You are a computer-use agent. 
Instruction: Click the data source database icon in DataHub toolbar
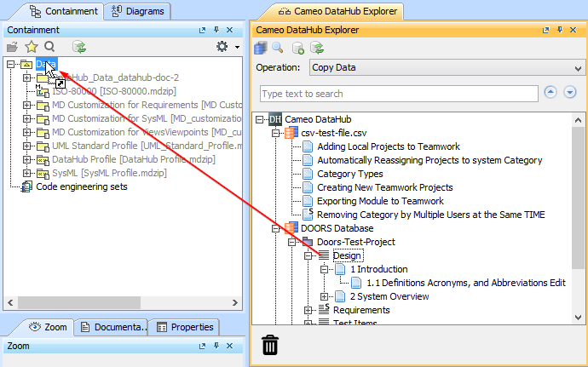click(x=261, y=48)
